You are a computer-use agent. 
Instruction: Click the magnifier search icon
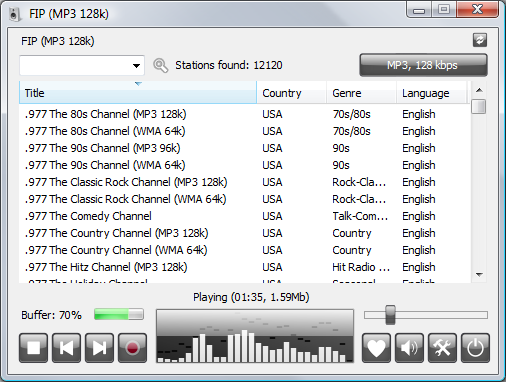[x=160, y=65]
